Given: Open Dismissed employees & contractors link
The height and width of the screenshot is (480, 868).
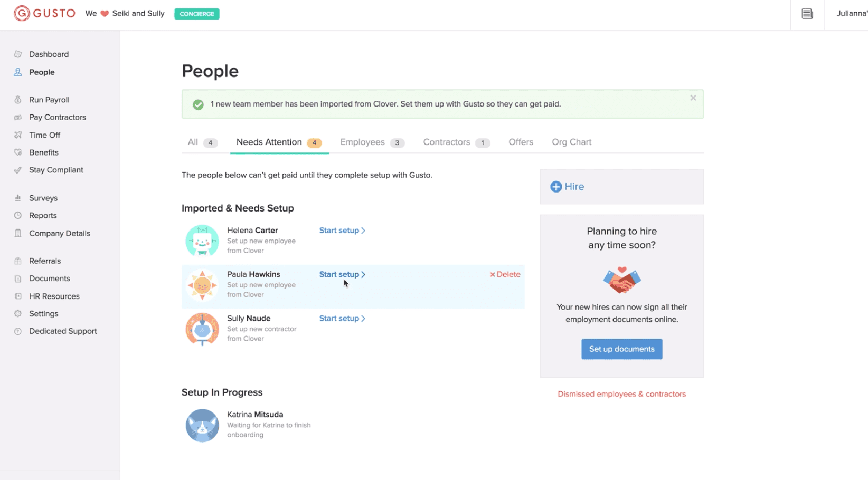Looking at the screenshot, I should (x=621, y=394).
